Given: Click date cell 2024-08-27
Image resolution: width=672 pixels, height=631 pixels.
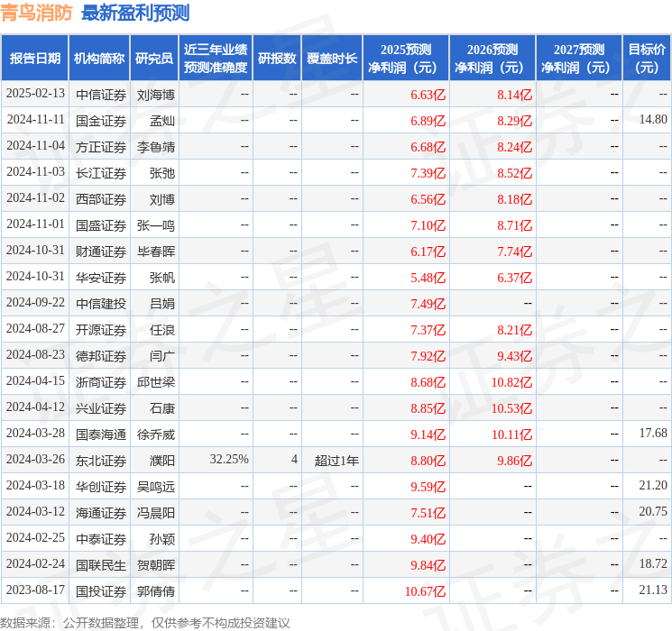Looking at the screenshot, I should [35, 328].
